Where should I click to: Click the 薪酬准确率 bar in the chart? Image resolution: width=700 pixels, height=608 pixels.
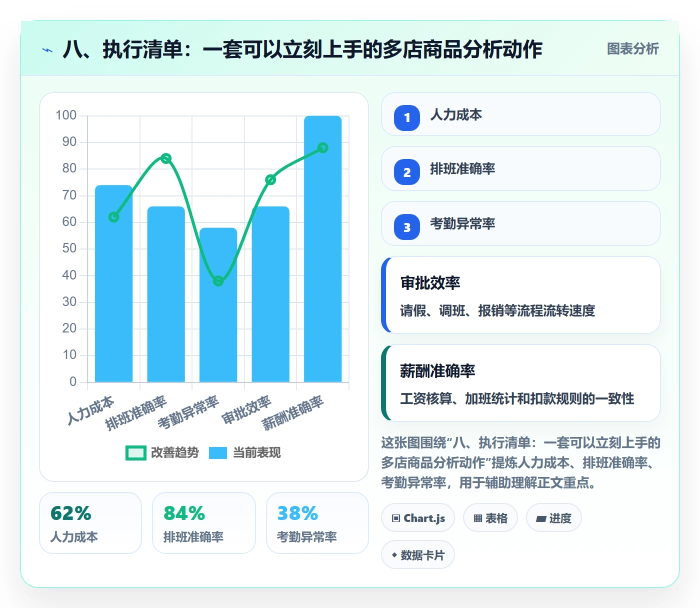pos(323,249)
